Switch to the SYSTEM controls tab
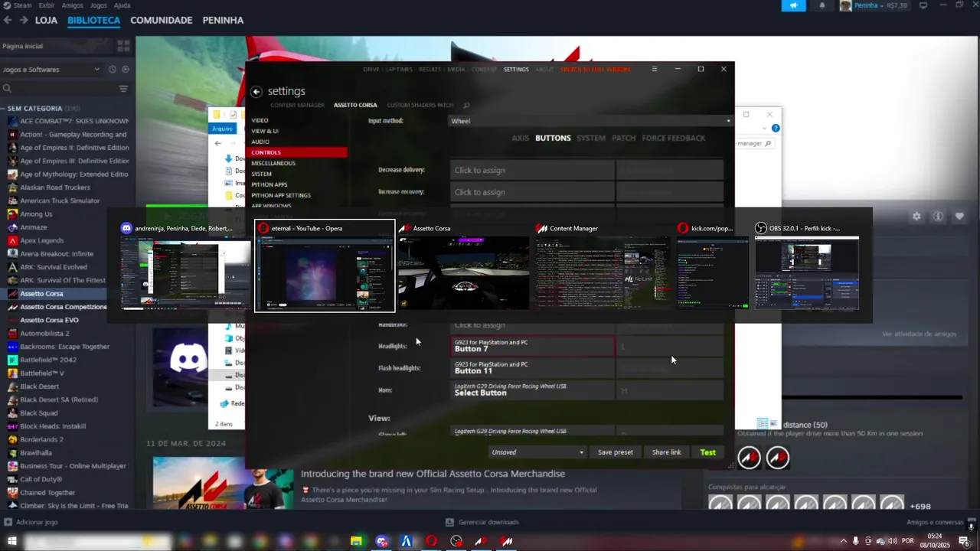This screenshot has height=551, width=980. (591, 138)
